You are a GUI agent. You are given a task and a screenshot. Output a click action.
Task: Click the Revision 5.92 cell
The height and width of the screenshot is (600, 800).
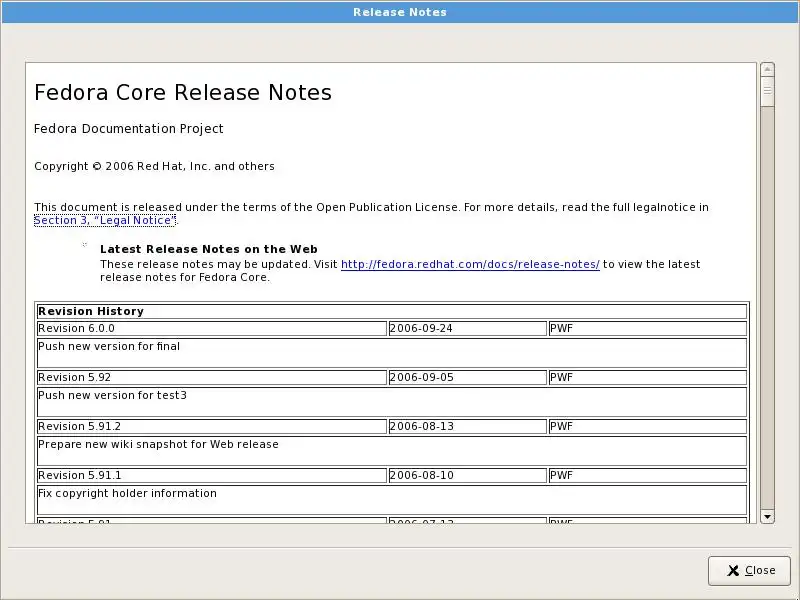click(212, 378)
